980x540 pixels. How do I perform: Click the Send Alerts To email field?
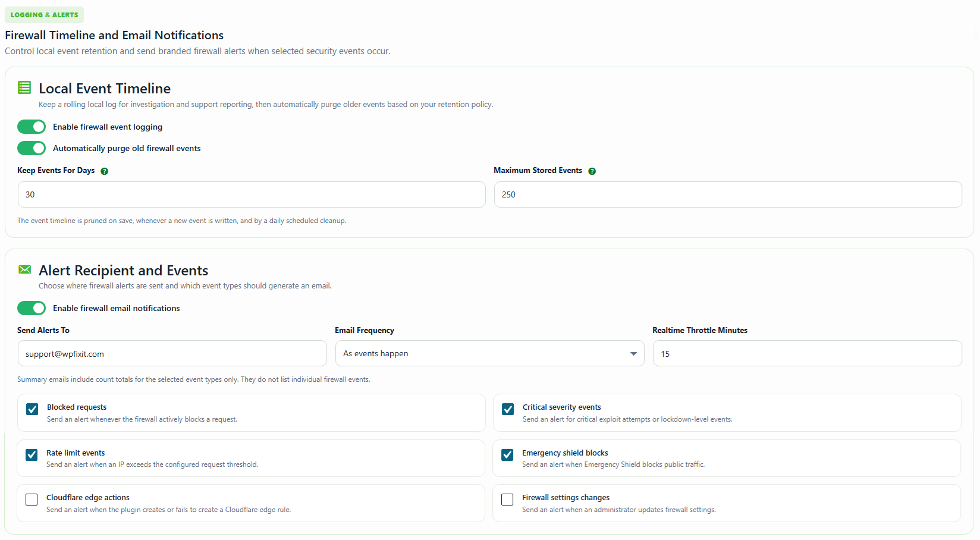(x=172, y=353)
